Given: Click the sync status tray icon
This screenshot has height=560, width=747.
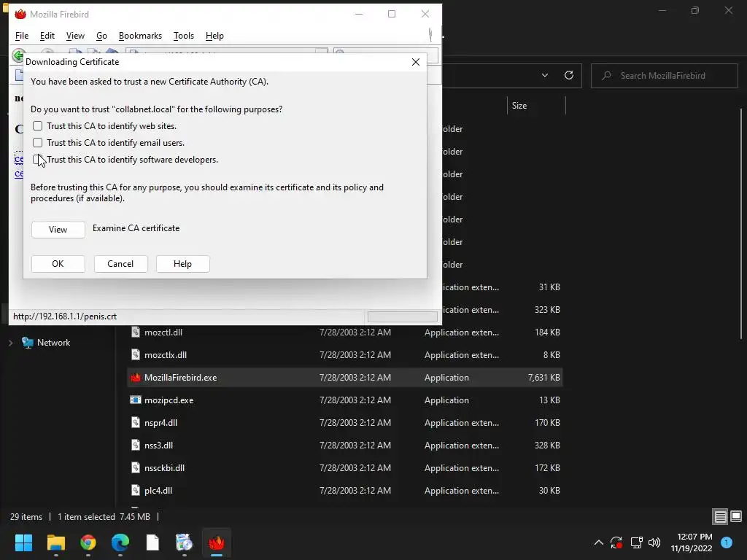Looking at the screenshot, I should (x=616, y=542).
